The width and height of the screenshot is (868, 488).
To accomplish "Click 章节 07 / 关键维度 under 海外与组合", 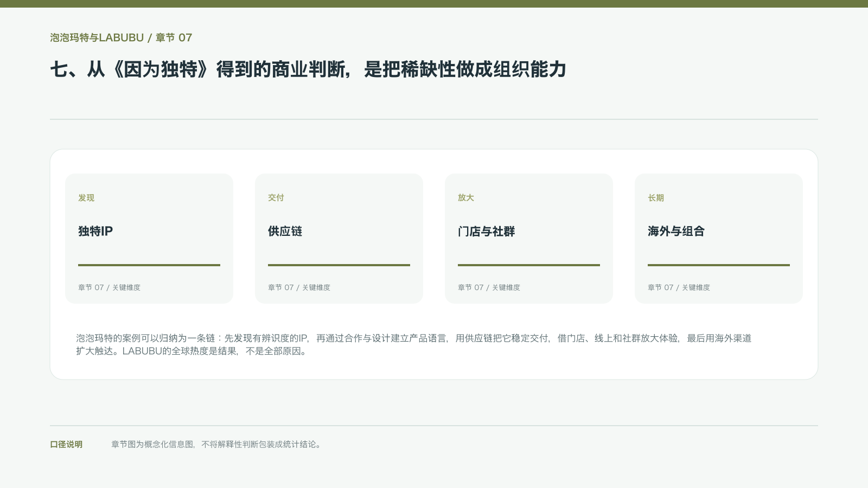I will pos(679,287).
